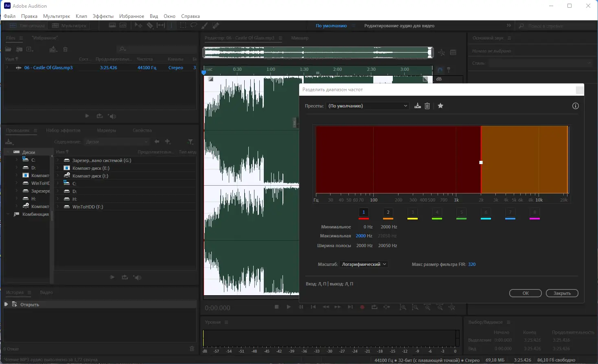Open the Масштаб scale dropdown
Screen dimensions: 598x364
[364, 264]
